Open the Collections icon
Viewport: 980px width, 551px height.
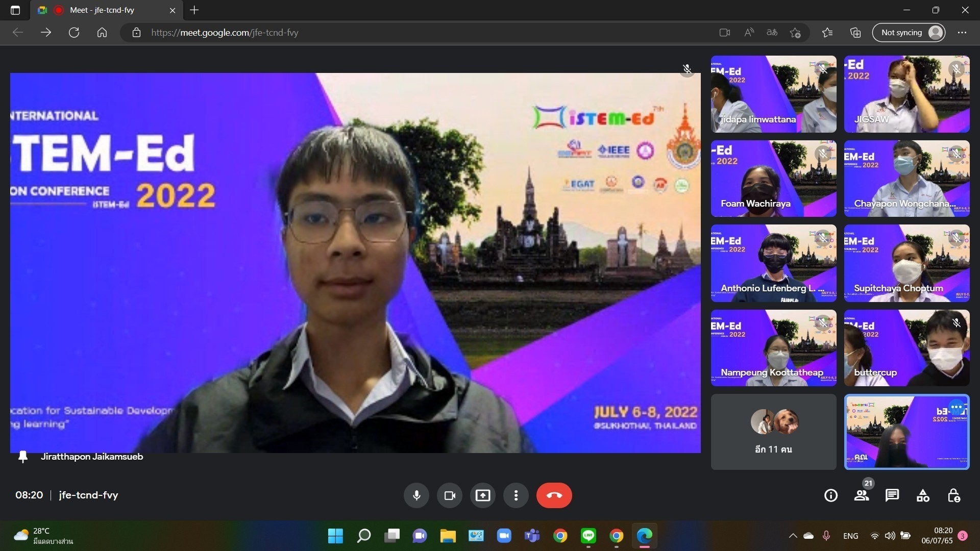click(x=855, y=33)
